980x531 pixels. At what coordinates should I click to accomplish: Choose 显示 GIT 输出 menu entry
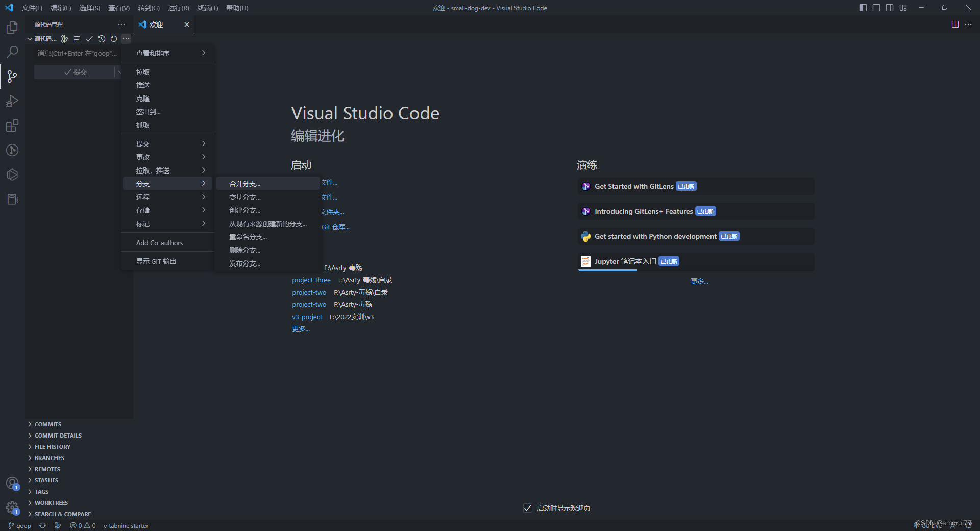167,261
